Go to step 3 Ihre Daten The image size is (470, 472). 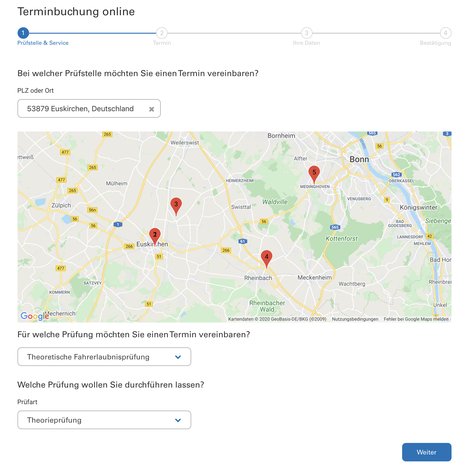click(306, 33)
